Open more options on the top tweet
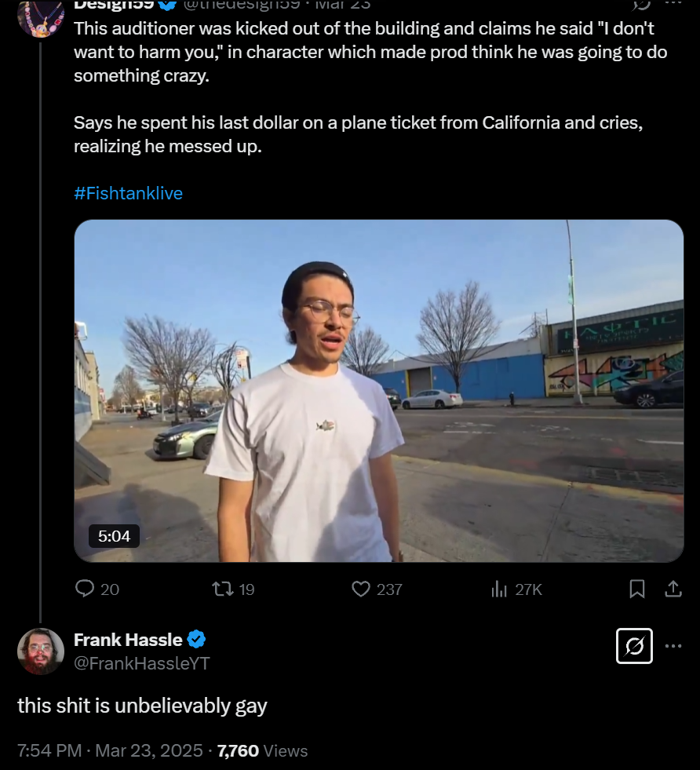This screenshot has height=770, width=700. tap(673, 4)
